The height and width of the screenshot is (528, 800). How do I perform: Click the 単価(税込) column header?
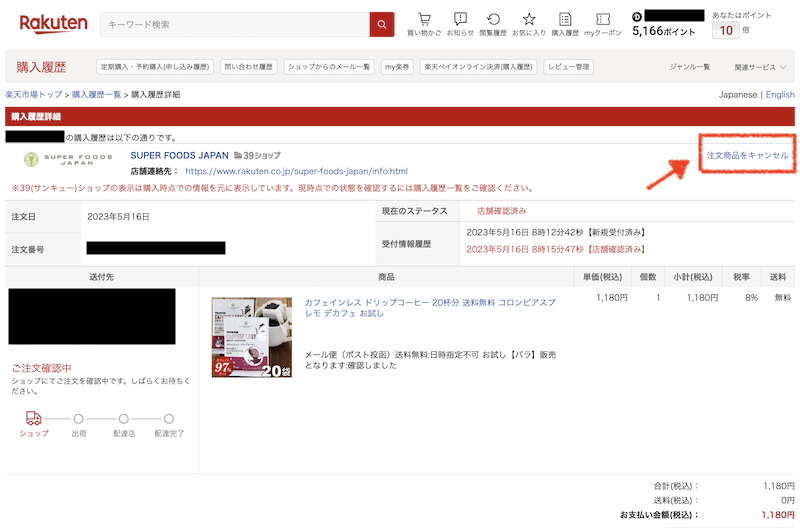[603, 276]
